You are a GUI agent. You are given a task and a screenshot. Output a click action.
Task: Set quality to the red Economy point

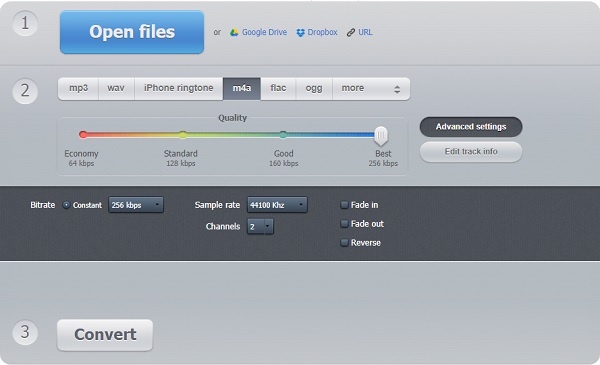83,134
